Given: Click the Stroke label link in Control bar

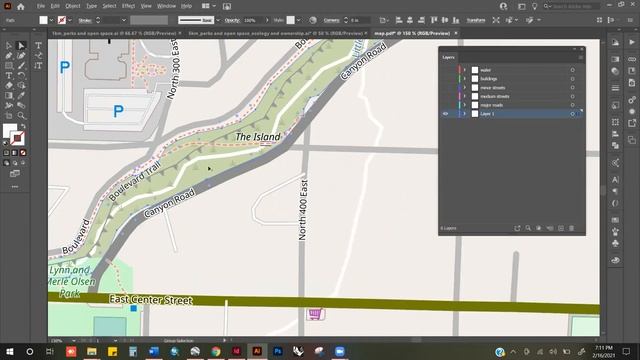Looking at the screenshot, I should (x=85, y=20).
